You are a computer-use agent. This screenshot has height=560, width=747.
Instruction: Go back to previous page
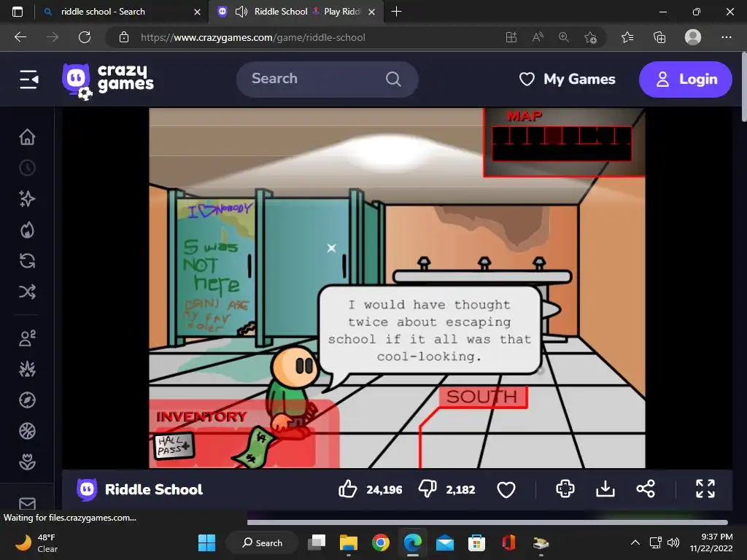tap(20, 37)
